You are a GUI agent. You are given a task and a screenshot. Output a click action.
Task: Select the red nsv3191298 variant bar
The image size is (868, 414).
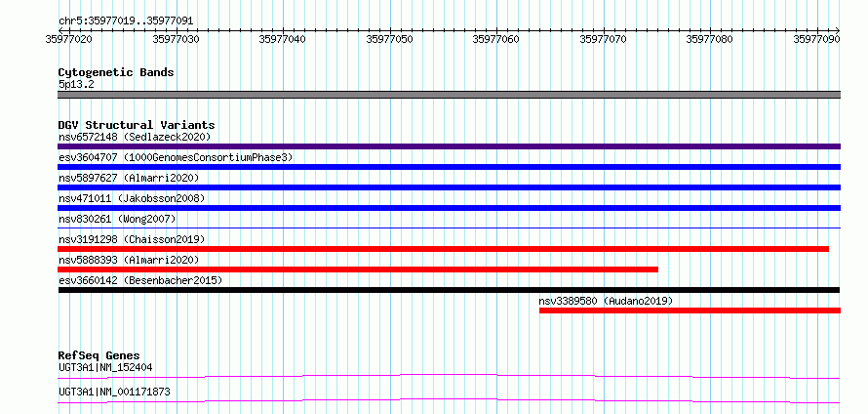[443, 249]
